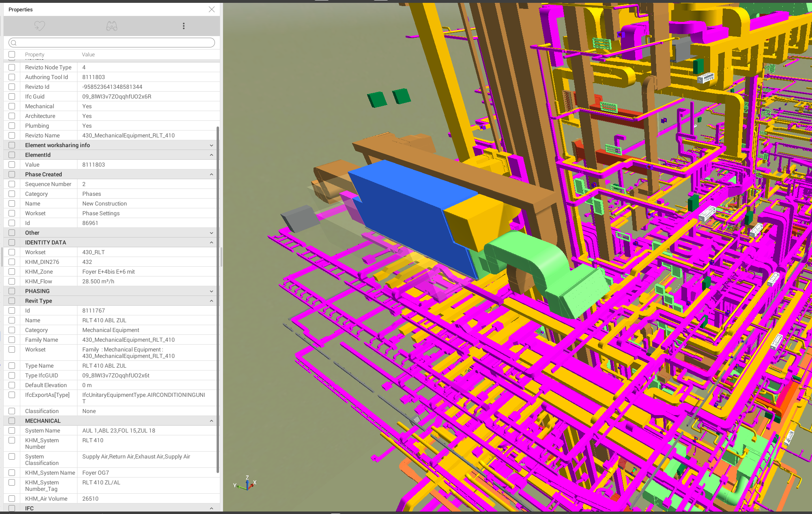The image size is (812, 514).
Task: Check the KHM_Flow row checkbox
Action: (x=12, y=281)
